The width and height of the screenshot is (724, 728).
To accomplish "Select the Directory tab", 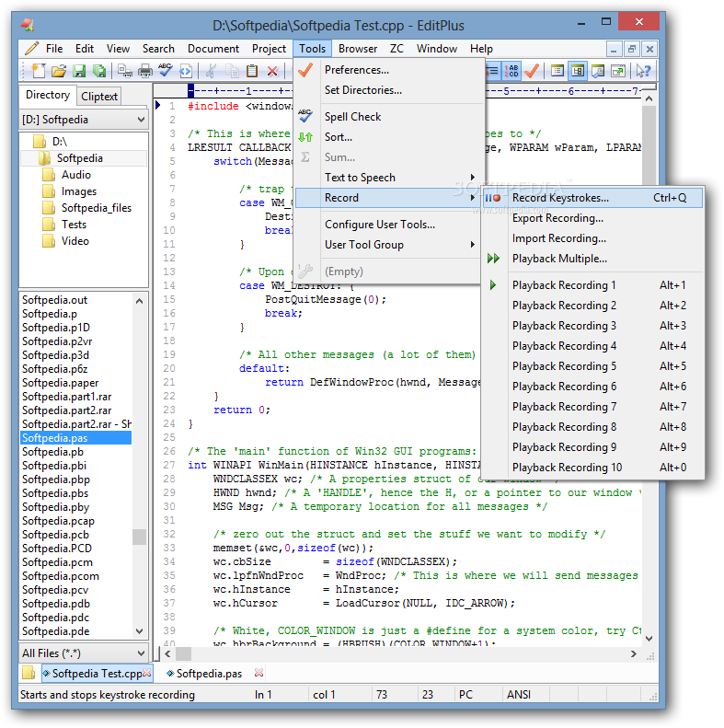I will coord(47,95).
